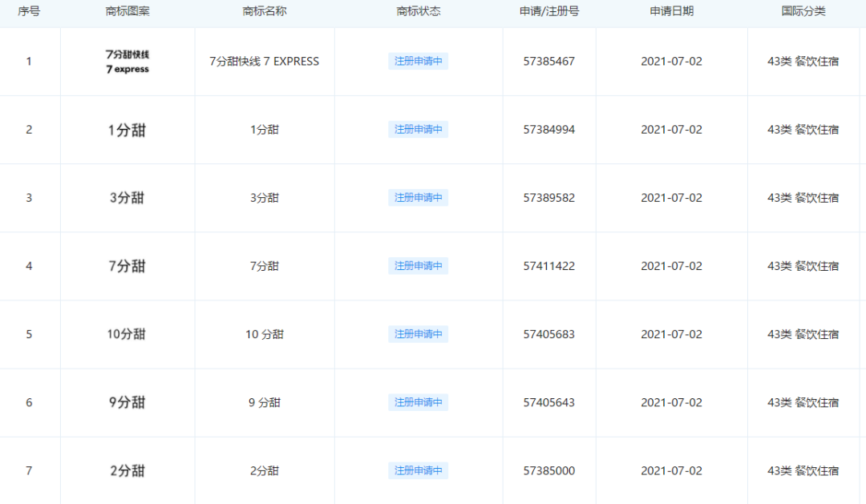The image size is (866, 504).
Task: Click the 商标名称 column header
Action: 265,11
